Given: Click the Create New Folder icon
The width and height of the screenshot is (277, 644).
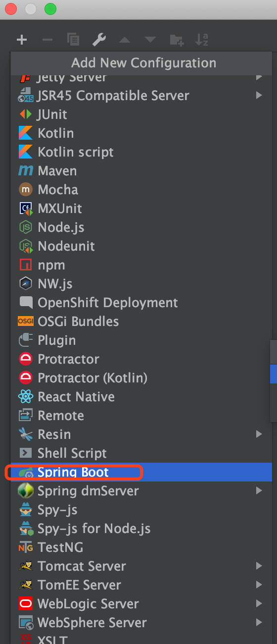Looking at the screenshot, I should (177, 40).
